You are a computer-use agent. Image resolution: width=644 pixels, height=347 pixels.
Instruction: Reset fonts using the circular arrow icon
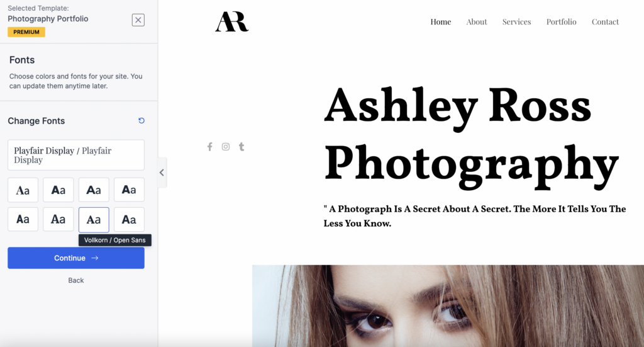coord(142,120)
